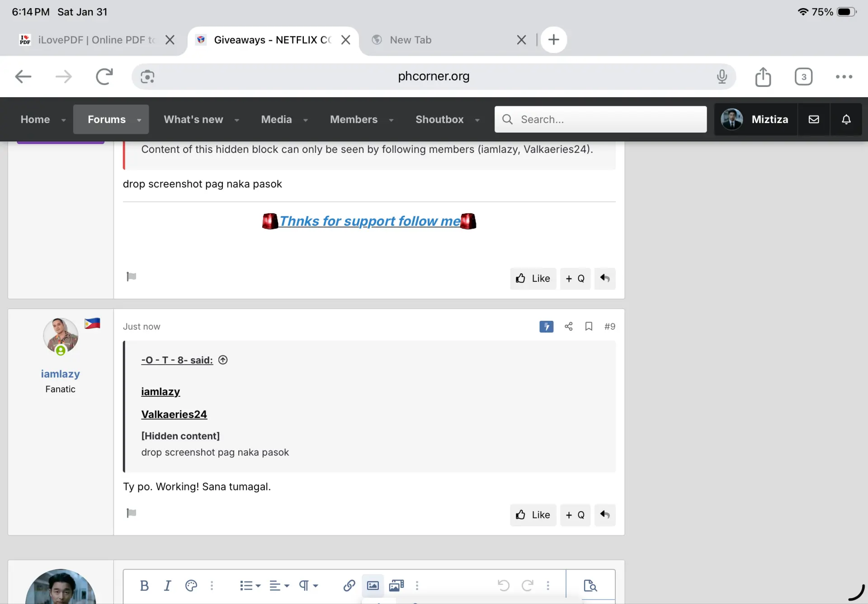868x604 pixels.
Task: Click the forum Search field
Action: pos(600,119)
